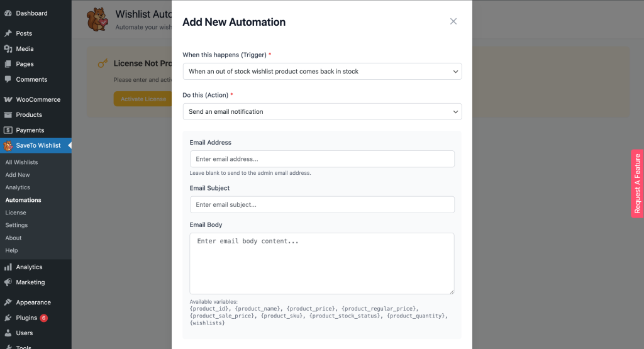Image resolution: width=644 pixels, height=349 pixels.
Task: Open All Wishlists submenu item
Action: point(22,162)
